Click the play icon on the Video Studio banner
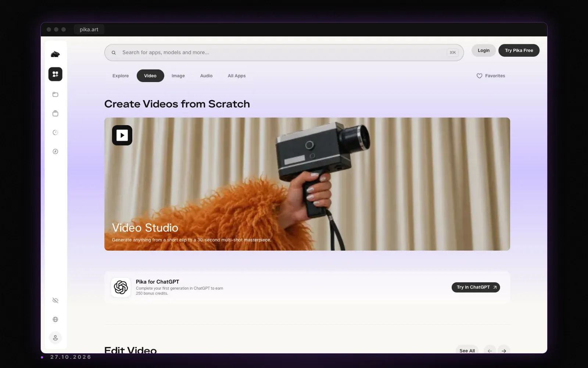Viewport: 588px width, 368px height. [x=122, y=135]
